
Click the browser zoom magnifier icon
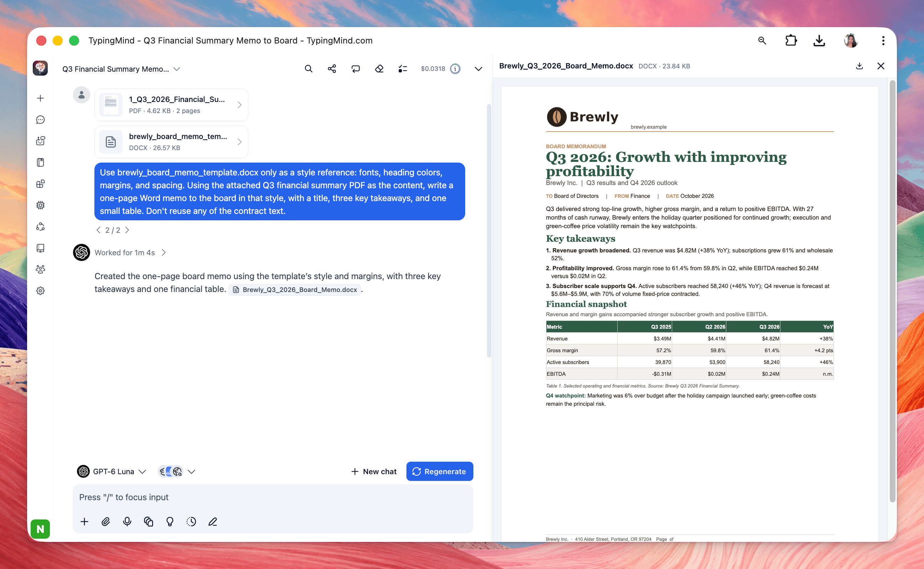[x=762, y=40]
